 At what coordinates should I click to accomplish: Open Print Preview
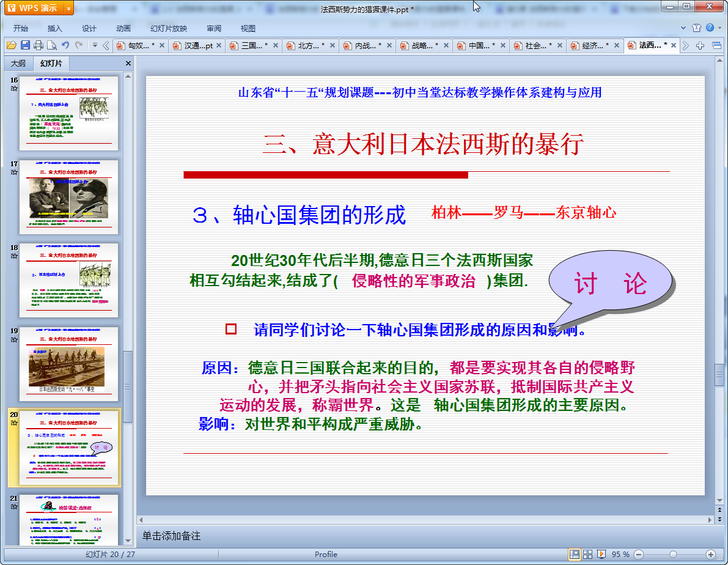click(52, 45)
